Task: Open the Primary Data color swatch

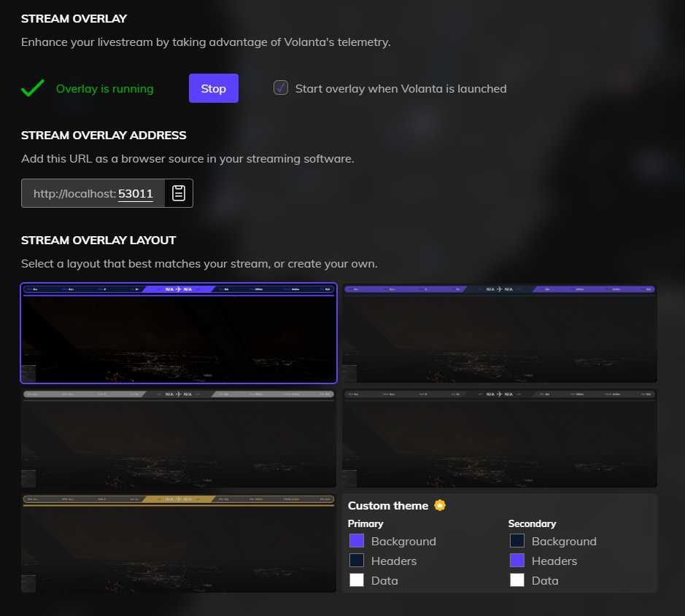Action: pos(357,580)
